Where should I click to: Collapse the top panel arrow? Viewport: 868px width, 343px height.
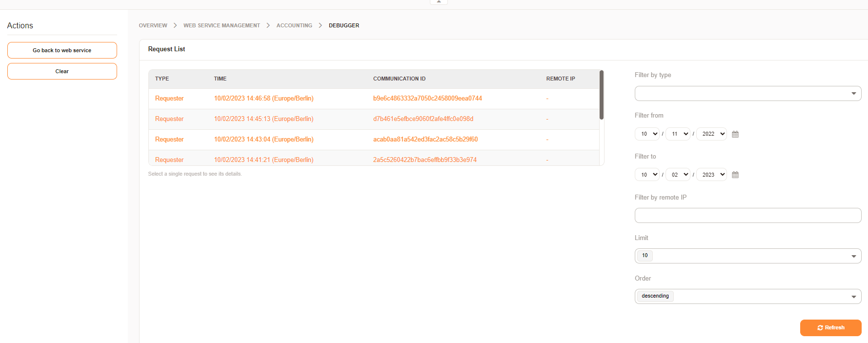click(x=439, y=2)
